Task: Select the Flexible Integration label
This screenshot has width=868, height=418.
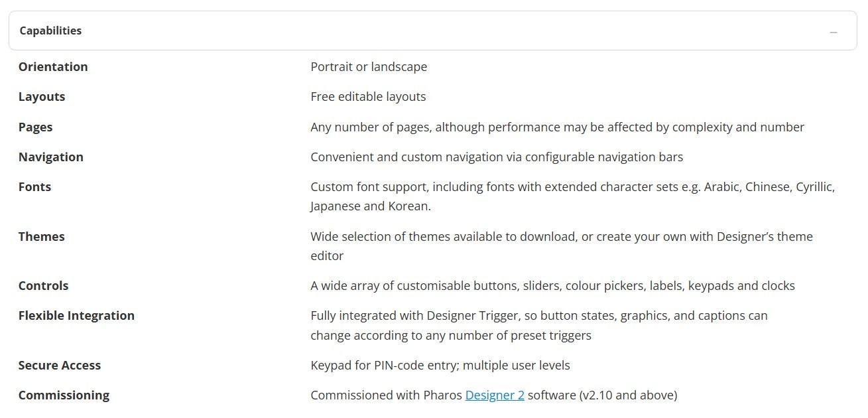Action: point(76,316)
